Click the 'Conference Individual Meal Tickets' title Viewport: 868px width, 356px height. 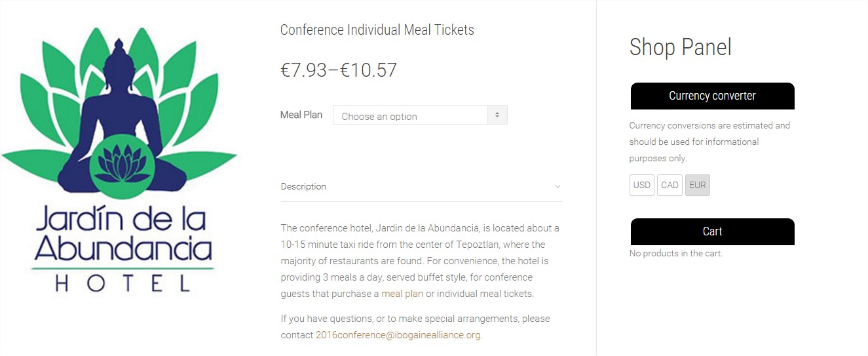point(377,30)
